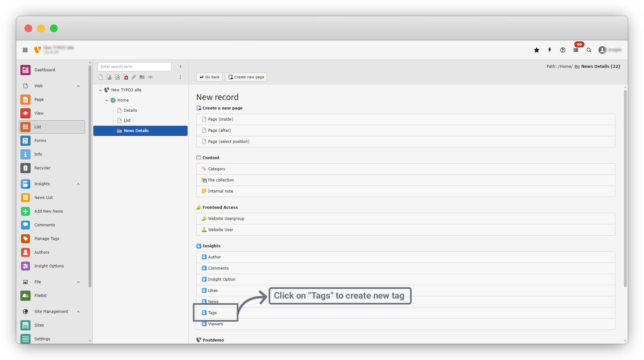Screen dimensions: 644x360
Task: Select the Details page in tree
Action: pyautogui.click(x=130, y=110)
